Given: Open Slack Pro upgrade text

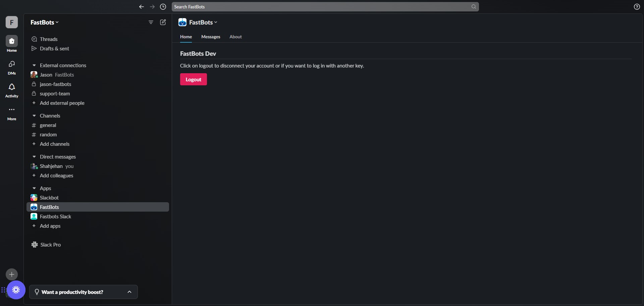Looking at the screenshot, I should pyautogui.click(x=51, y=245).
